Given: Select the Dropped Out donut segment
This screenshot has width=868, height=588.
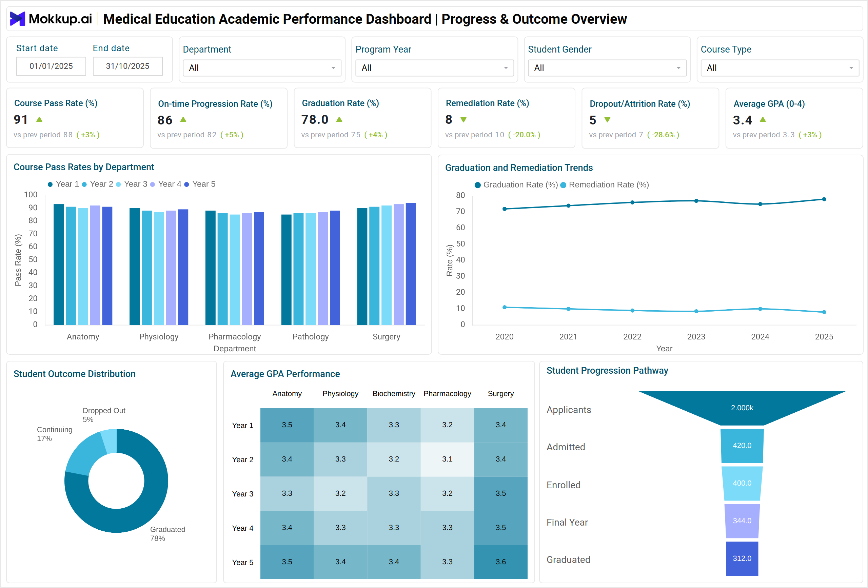Looking at the screenshot, I should pos(110,441).
